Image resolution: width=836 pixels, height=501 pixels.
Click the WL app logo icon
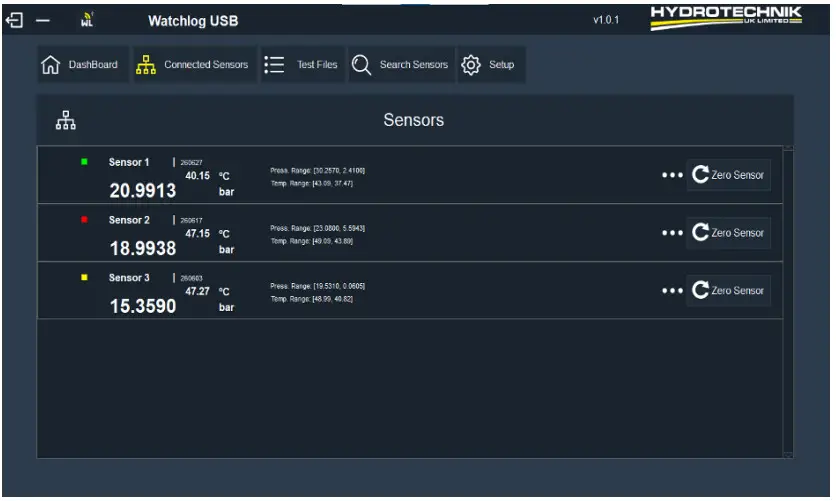click(x=87, y=20)
